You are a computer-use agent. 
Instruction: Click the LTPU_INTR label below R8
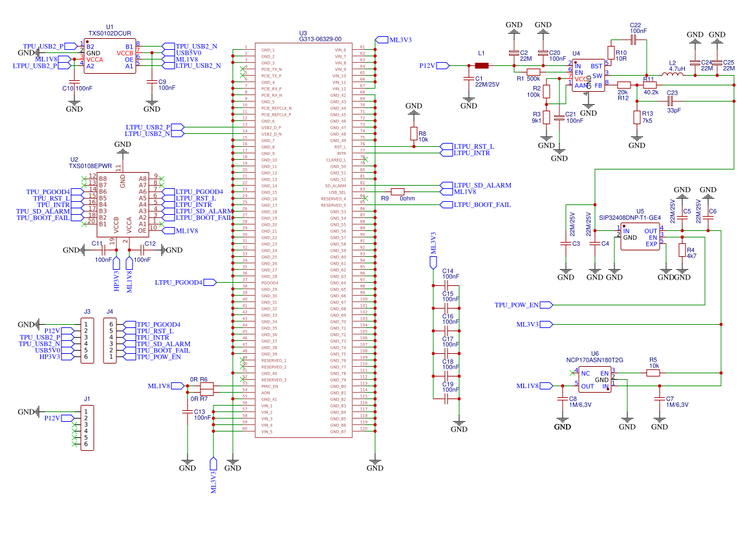tap(465, 153)
